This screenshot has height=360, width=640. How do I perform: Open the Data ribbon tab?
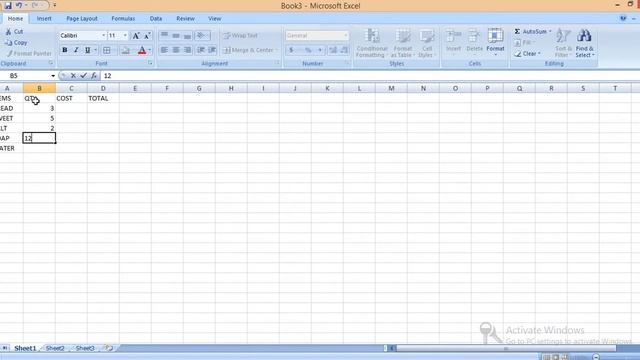[x=156, y=18]
